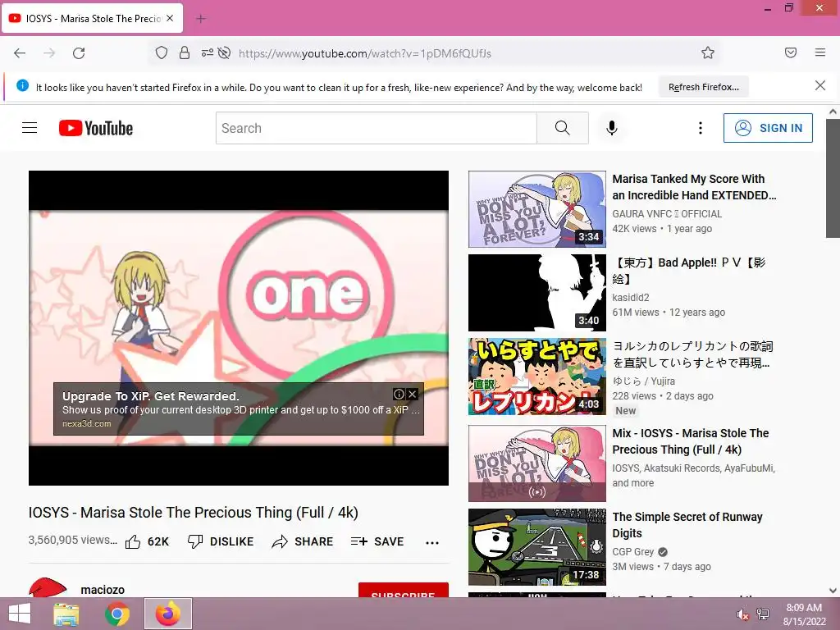
Task: Go back using the browser back arrow
Action: 20,53
